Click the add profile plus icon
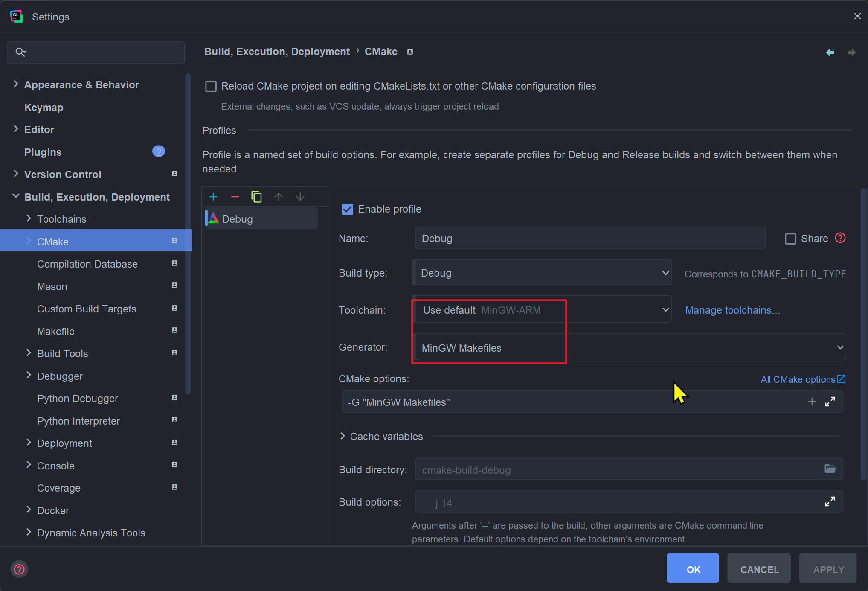Image resolution: width=868 pixels, height=591 pixels. pos(212,197)
